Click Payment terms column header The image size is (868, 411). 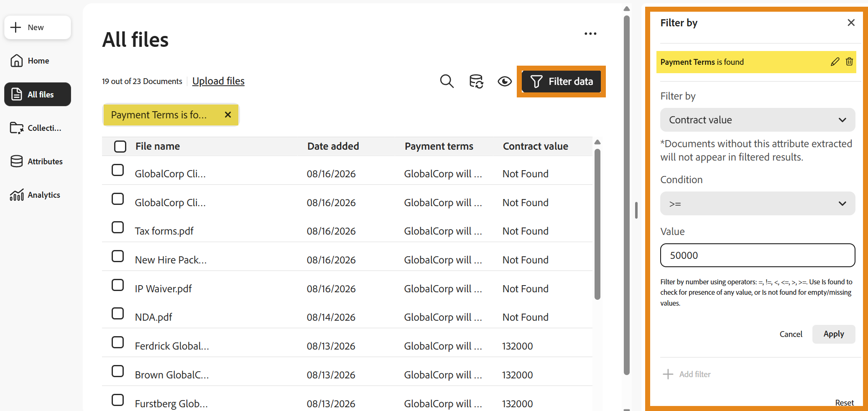pos(439,146)
